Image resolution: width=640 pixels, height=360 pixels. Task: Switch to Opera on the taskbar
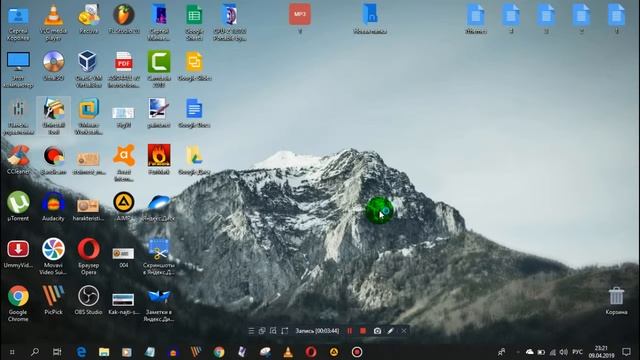click(x=311, y=352)
